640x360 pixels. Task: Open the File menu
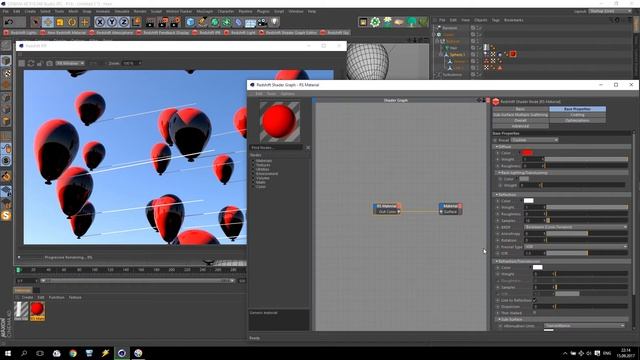point(6,11)
